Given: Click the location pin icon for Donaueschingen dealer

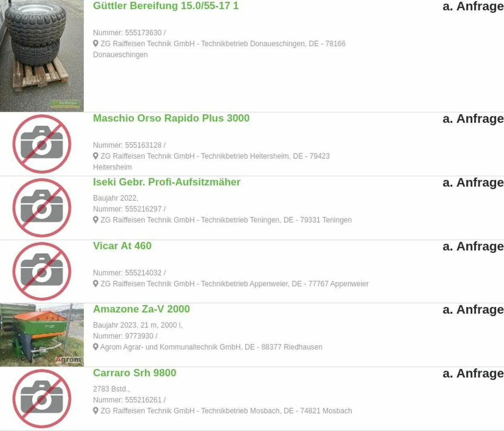Looking at the screenshot, I should [x=96, y=44].
